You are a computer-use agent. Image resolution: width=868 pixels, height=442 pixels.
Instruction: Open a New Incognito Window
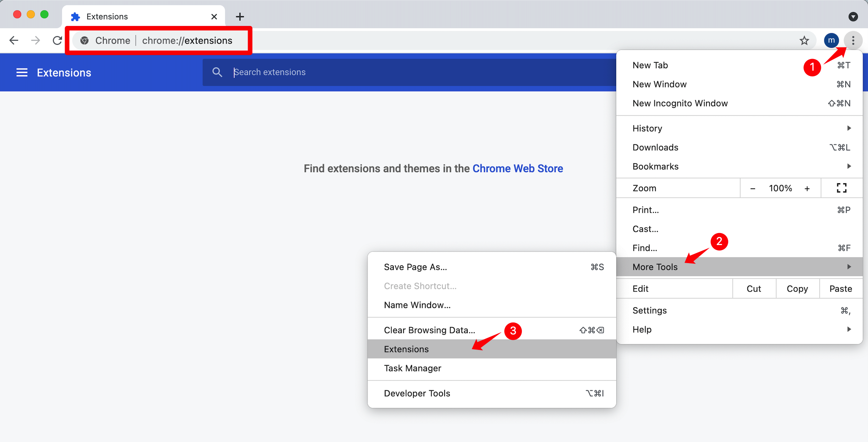coord(739,103)
